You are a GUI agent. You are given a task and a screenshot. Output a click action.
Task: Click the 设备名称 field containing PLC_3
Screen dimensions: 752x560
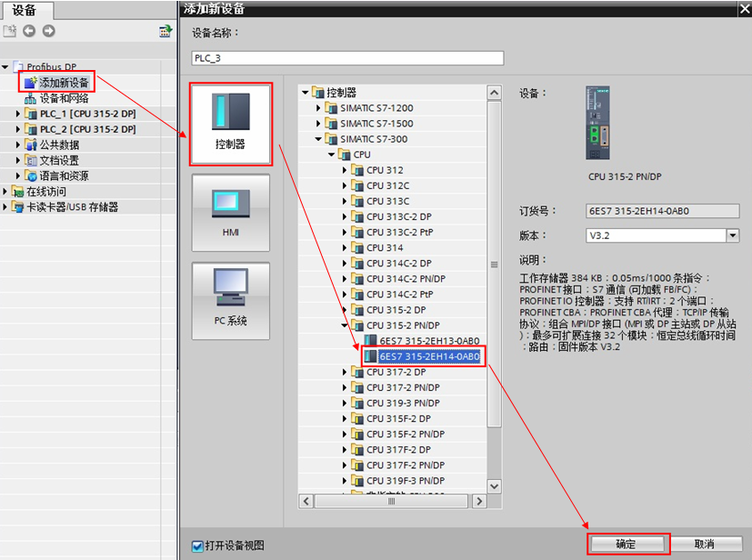347,58
